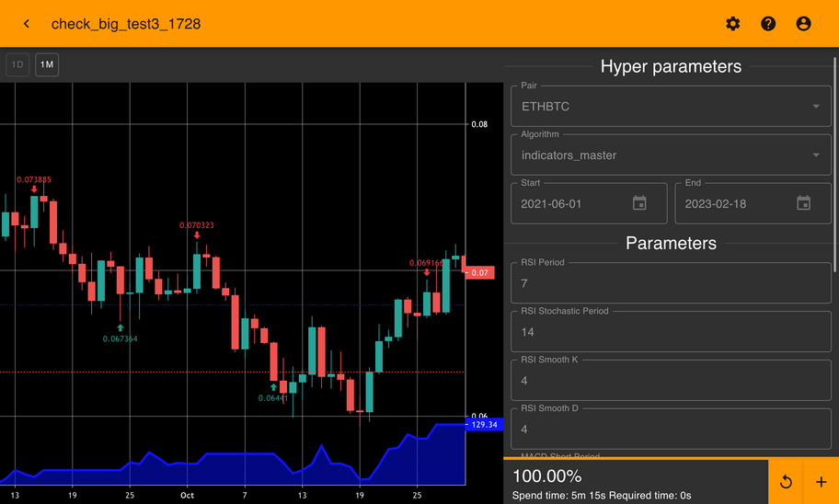This screenshot has width=839, height=504.
Task: Click the Start date 2021-06-01 field
Action: coord(570,203)
